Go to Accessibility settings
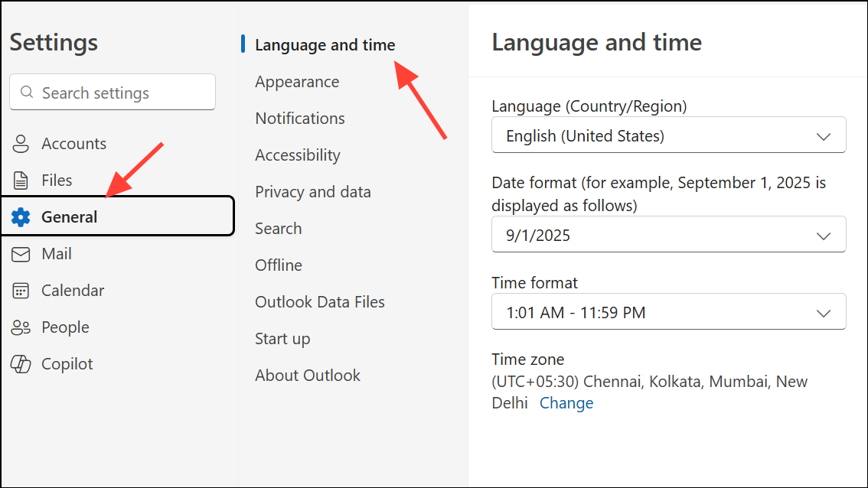Screen dimensions: 868x488 pyautogui.click(x=298, y=155)
